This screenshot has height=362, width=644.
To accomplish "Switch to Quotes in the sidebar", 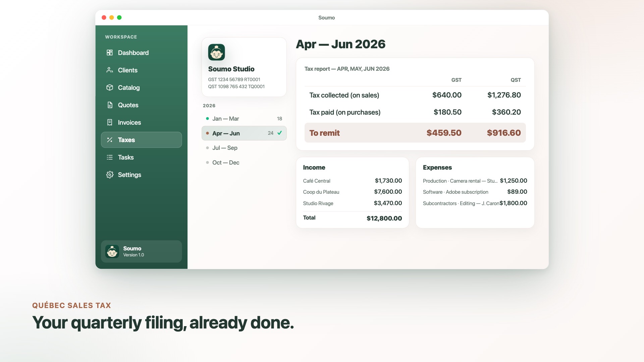I will point(141,105).
